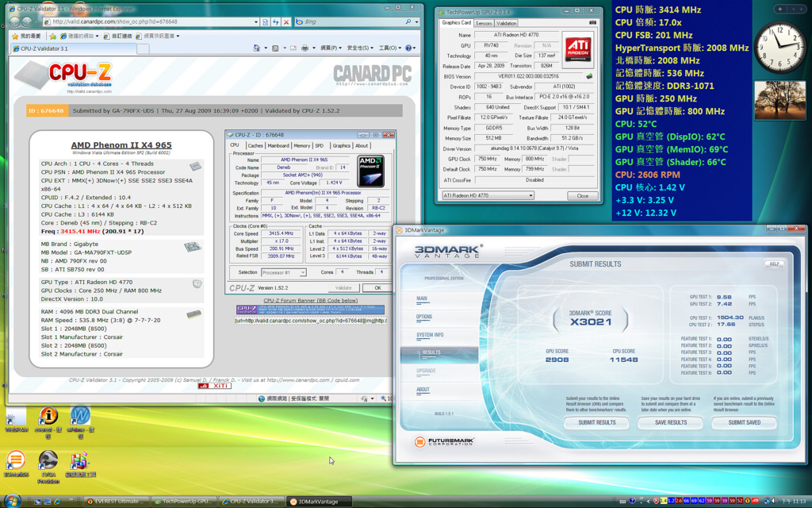Select ABOUT in 3DMark Vantage sidebar
Viewport: 812px width, 508px height.
pos(423,389)
